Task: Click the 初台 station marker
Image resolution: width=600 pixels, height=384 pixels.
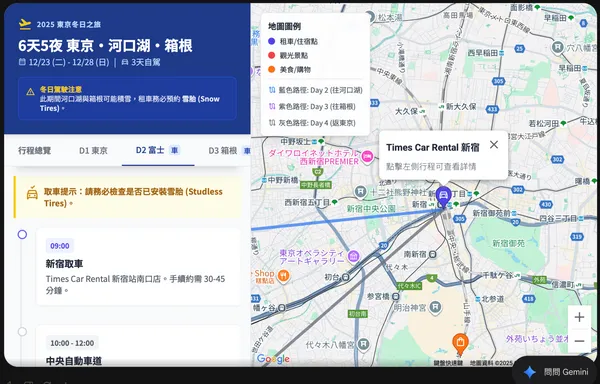Action: coord(346,277)
